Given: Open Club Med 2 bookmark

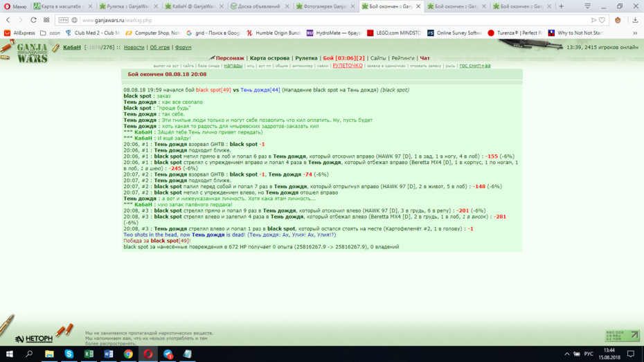Looking at the screenshot, I should click(x=92, y=33).
